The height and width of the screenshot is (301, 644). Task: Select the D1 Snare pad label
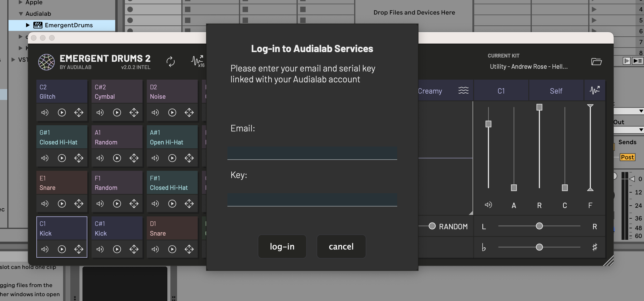pos(172,228)
